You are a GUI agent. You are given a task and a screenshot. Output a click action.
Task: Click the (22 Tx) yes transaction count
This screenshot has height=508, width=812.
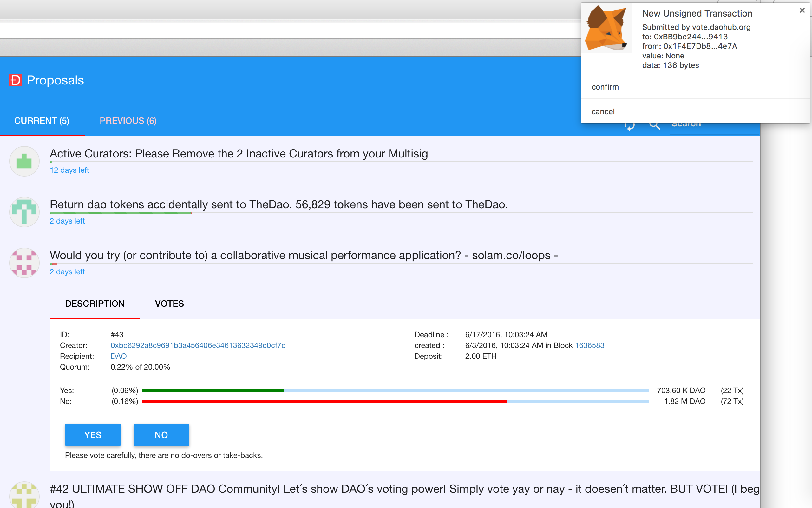pyautogui.click(x=732, y=391)
